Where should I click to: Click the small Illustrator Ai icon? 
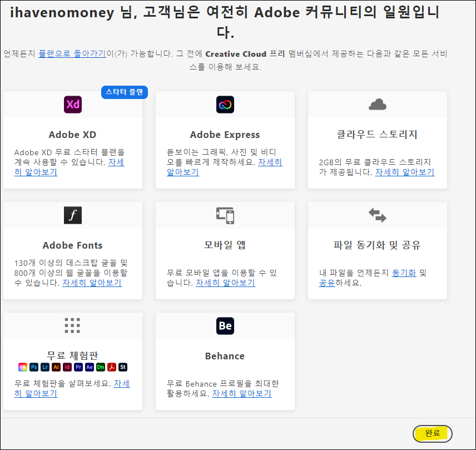[x=56, y=367]
